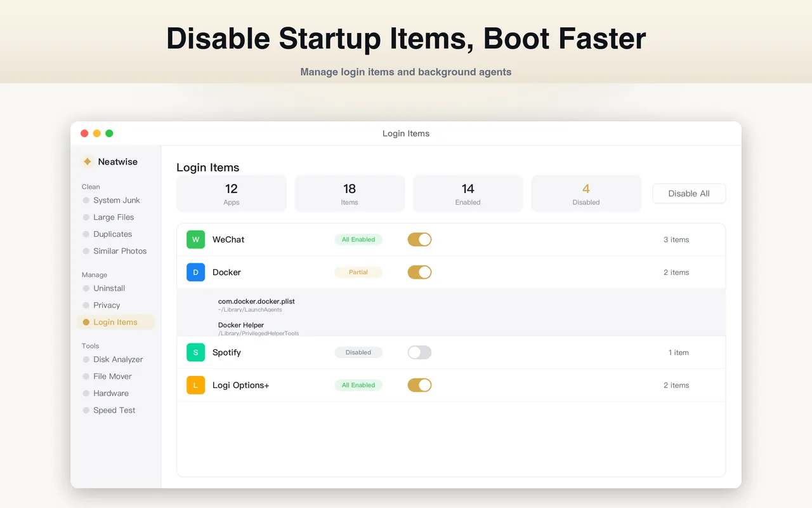Click the ~/Library/LaunchAgents path
The height and width of the screenshot is (508, 812).
click(x=250, y=310)
